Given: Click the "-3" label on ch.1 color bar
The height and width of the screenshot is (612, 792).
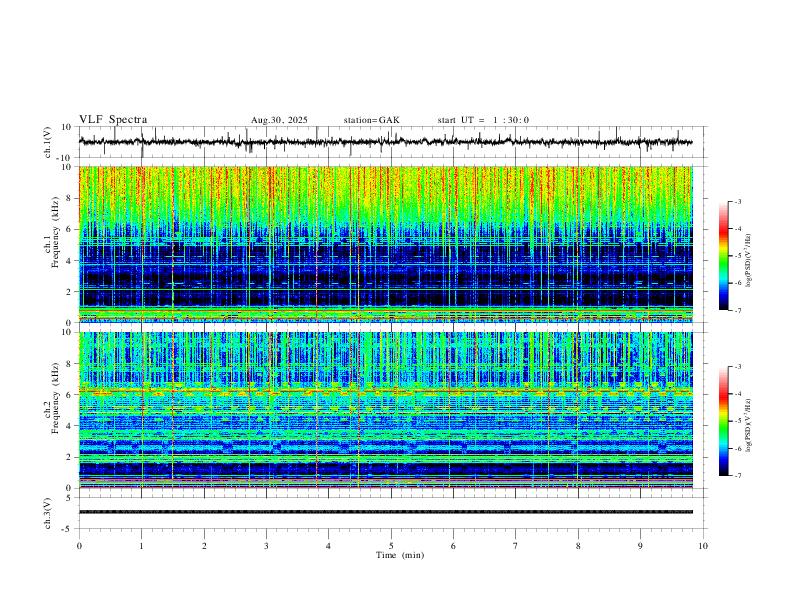Looking at the screenshot, I should coord(737,201).
